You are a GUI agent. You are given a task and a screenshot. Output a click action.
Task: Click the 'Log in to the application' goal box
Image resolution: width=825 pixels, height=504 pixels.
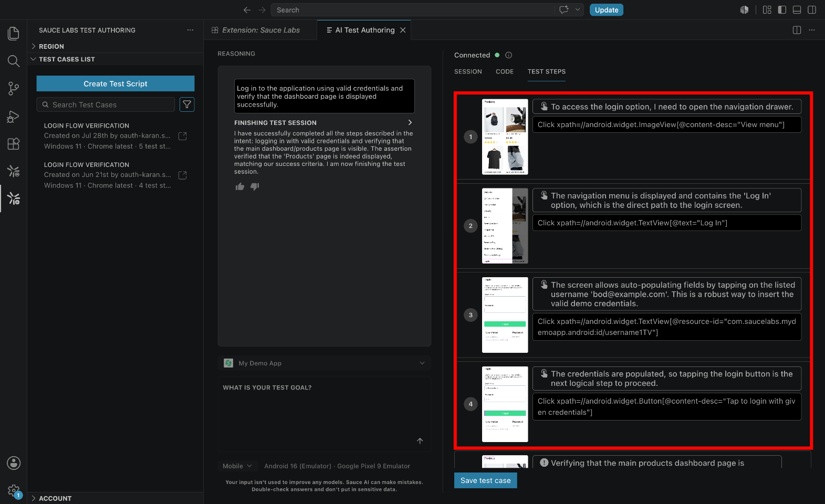pos(325,96)
